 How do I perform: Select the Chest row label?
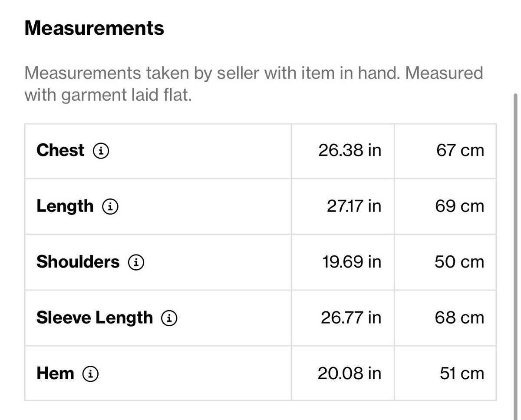tap(60, 150)
